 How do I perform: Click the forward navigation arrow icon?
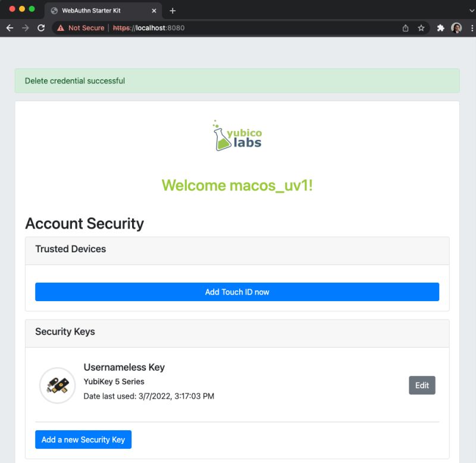click(x=24, y=27)
